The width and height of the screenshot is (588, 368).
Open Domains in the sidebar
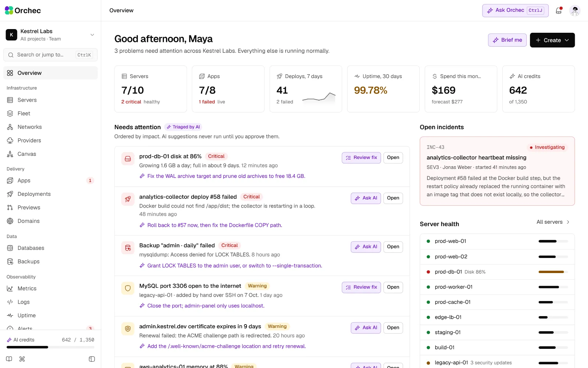point(50,221)
